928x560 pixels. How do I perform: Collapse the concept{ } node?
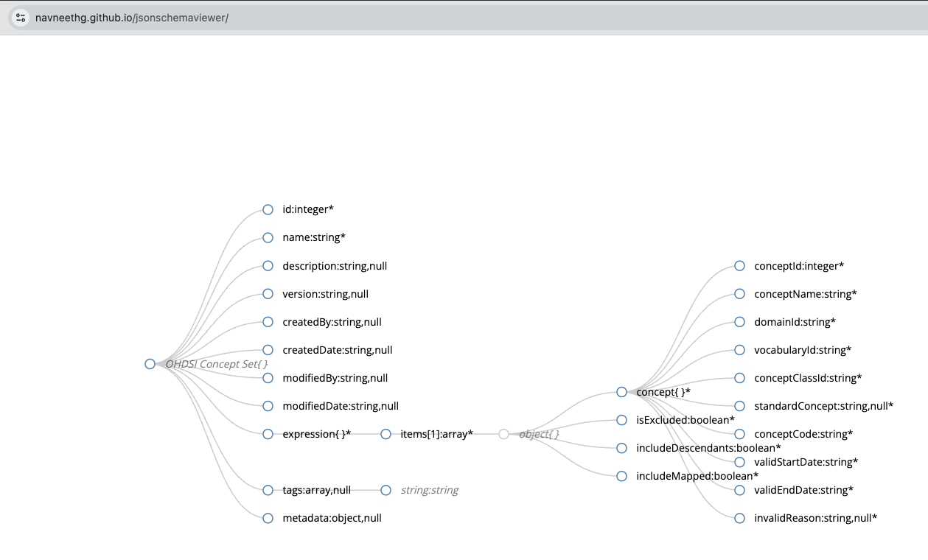622,392
